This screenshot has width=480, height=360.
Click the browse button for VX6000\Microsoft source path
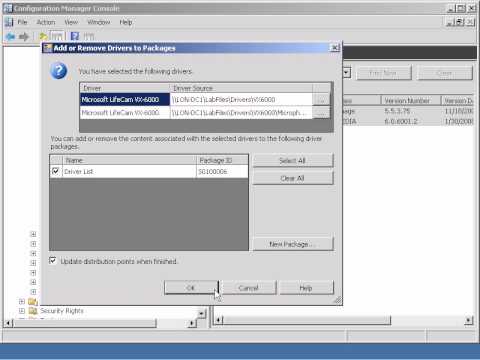(x=321, y=113)
